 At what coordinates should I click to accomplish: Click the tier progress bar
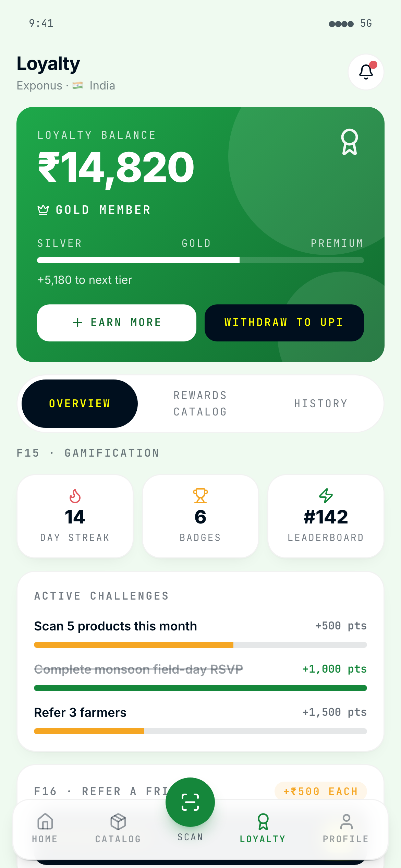pyautogui.click(x=200, y=260)
